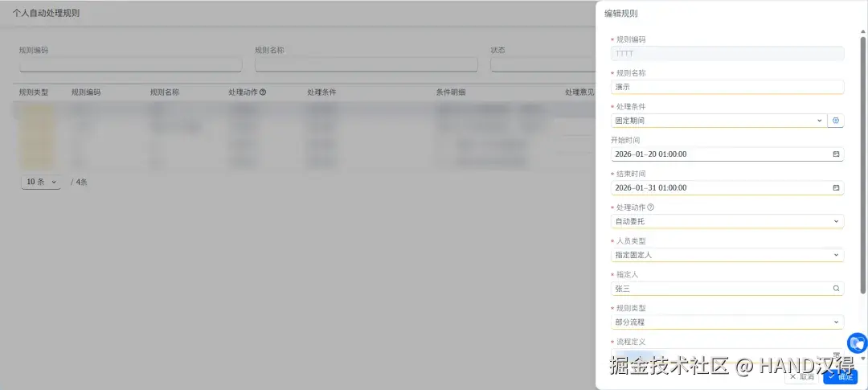The image size is (868, 390).
Task: Click the 个人自动处理规则 page title
Action: coord(46,13)
